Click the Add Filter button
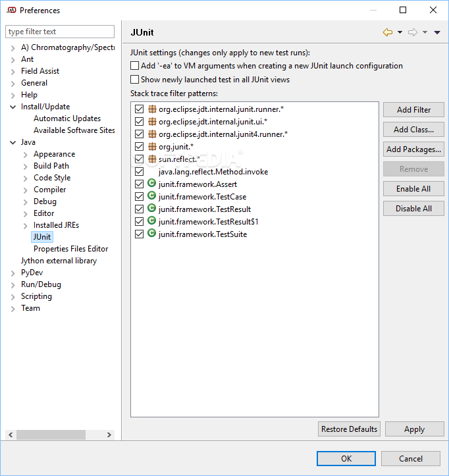 [413, 109]
